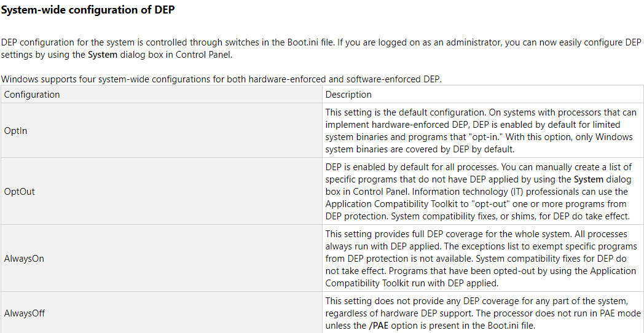Click the AlwaysOn description paragraph

click(481, 258)
